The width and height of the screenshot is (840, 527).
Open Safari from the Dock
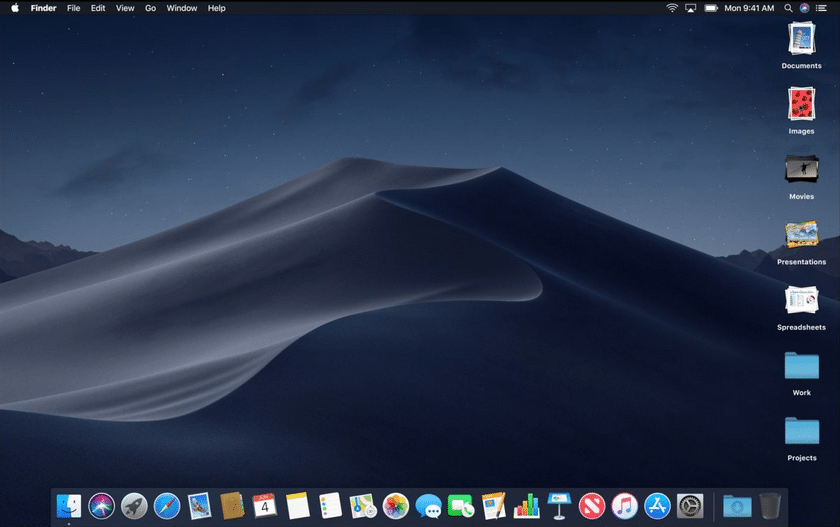point(167,506)
